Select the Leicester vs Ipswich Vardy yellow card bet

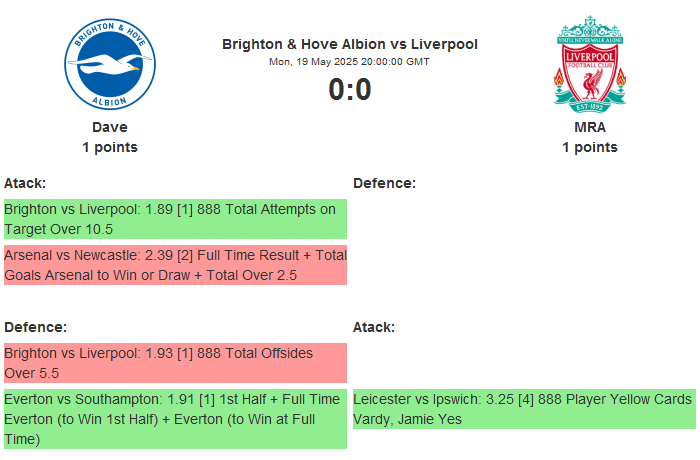click(523, 409)
